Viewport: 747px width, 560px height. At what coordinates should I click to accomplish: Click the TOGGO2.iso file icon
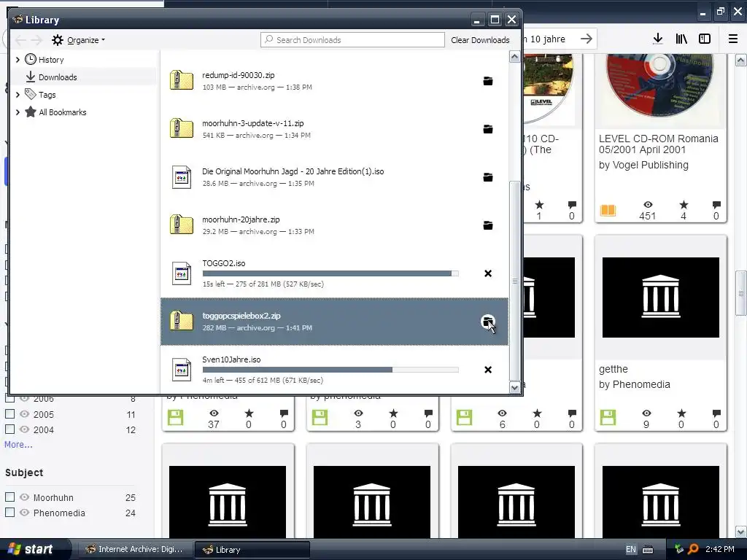[x=182, y=273]
